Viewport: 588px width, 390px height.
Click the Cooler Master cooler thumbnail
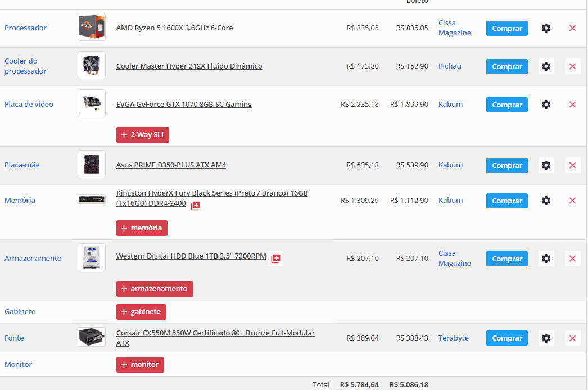pos(92,65)
